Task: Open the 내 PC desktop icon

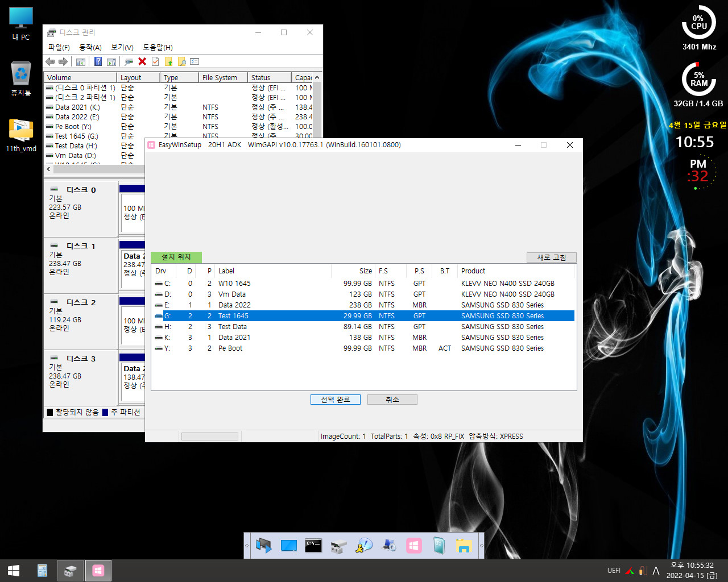Action: tap(21, 24)
